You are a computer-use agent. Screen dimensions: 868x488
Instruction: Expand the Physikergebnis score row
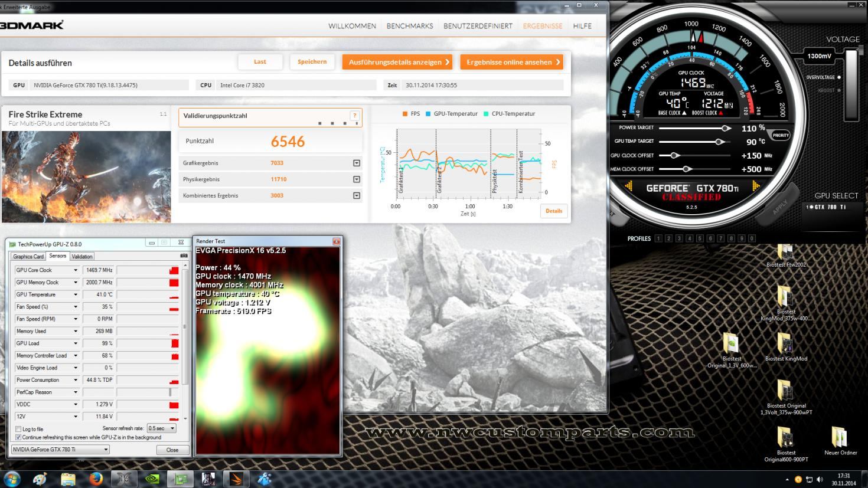(357, 179)
